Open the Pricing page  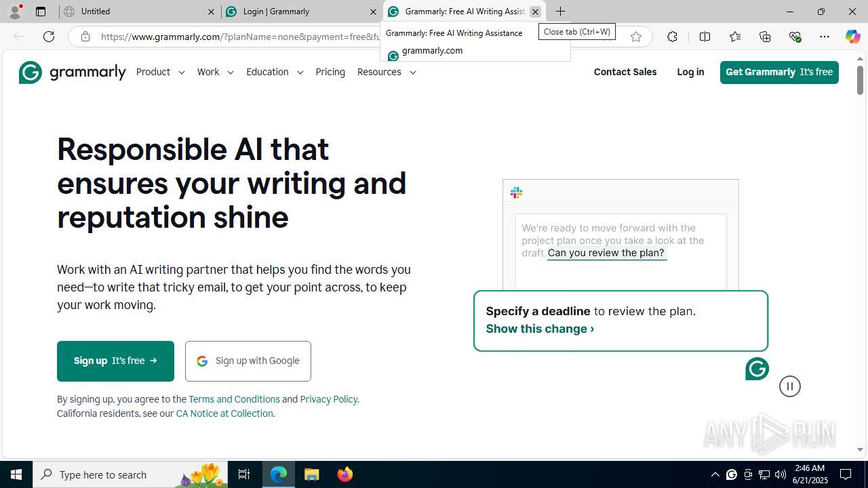tap(330, 72)
